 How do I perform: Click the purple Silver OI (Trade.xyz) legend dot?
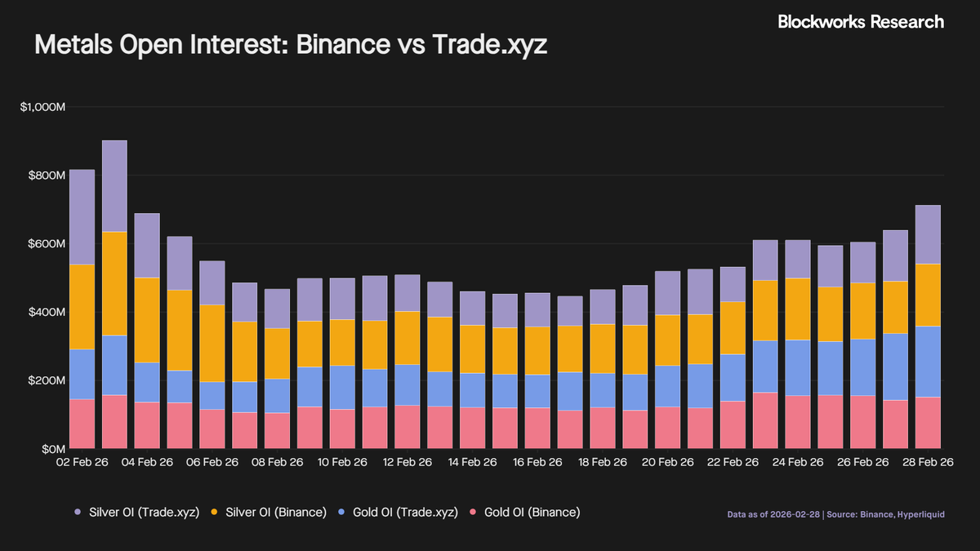78,513
